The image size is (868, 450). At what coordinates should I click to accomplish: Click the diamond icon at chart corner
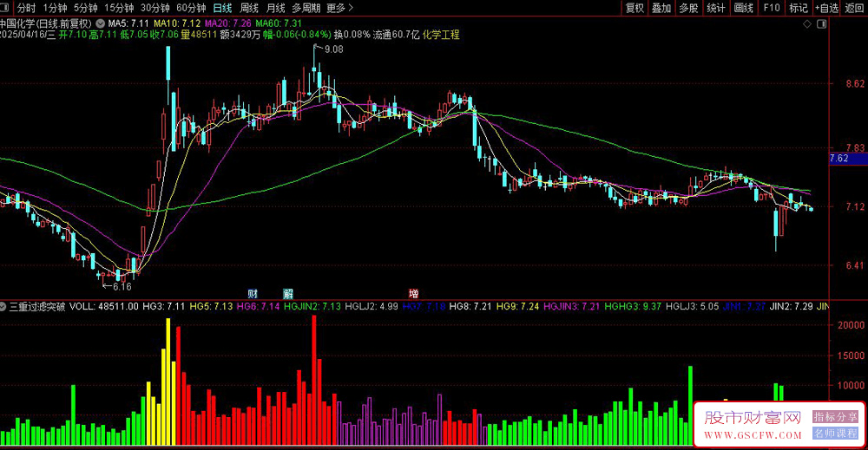pos(807,23)
